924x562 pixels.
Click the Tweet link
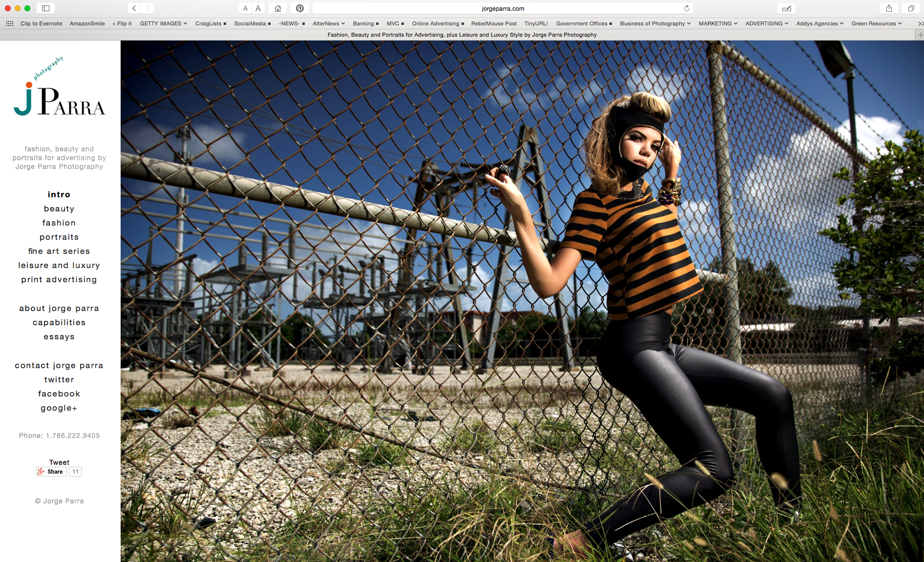59,462
